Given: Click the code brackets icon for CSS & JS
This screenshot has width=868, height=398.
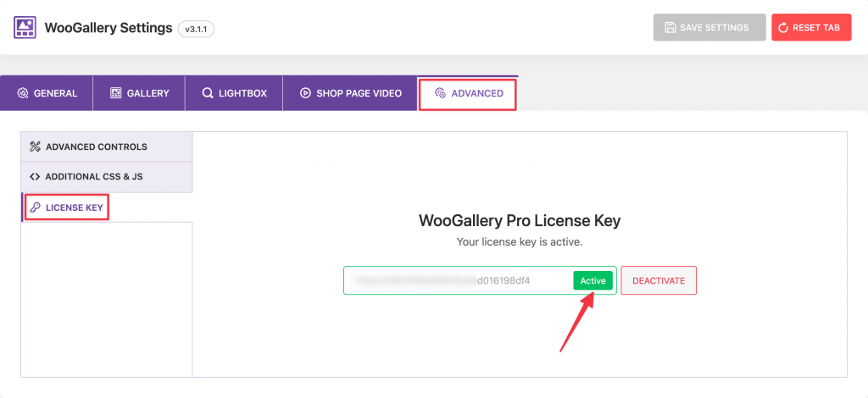Looking at the screenshot, I should (34, 177).
